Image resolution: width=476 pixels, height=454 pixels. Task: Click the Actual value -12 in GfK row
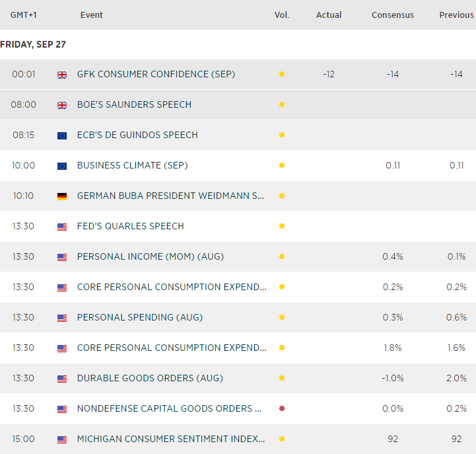pos(329,74)
